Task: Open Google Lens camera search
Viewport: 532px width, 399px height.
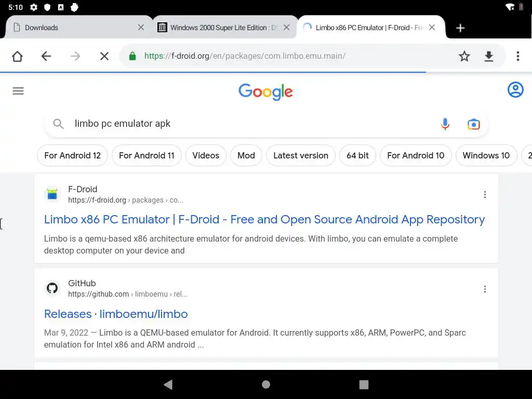Action: 474,124
